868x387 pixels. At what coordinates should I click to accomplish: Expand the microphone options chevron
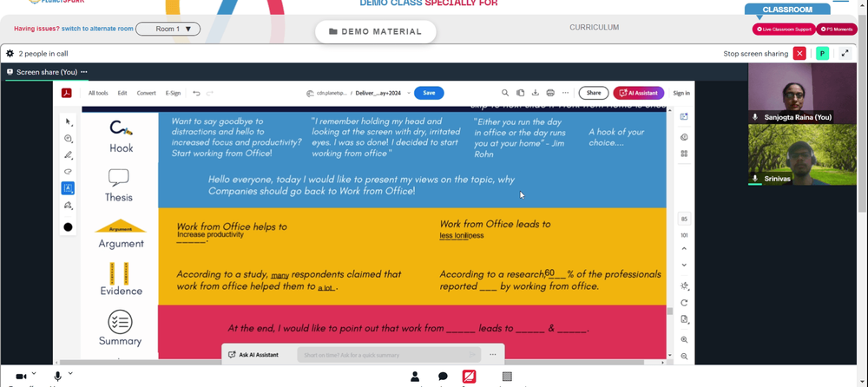[69, 374]
